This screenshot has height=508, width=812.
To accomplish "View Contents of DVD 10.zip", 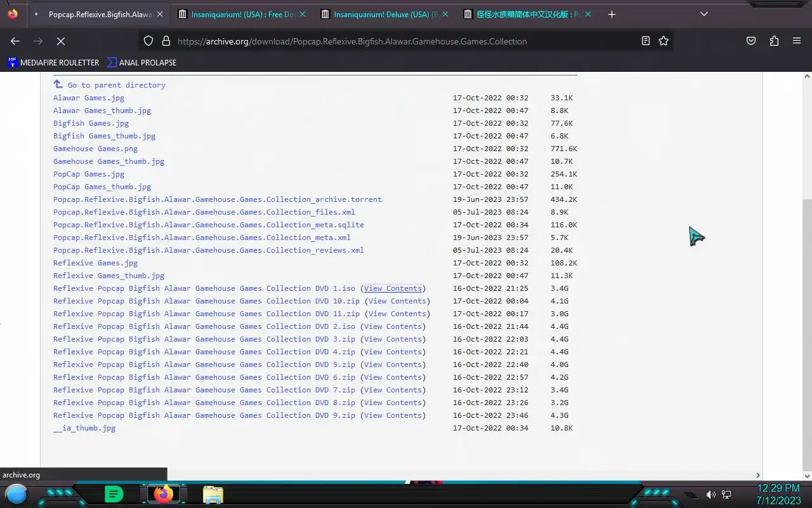I will click(397, 301).
